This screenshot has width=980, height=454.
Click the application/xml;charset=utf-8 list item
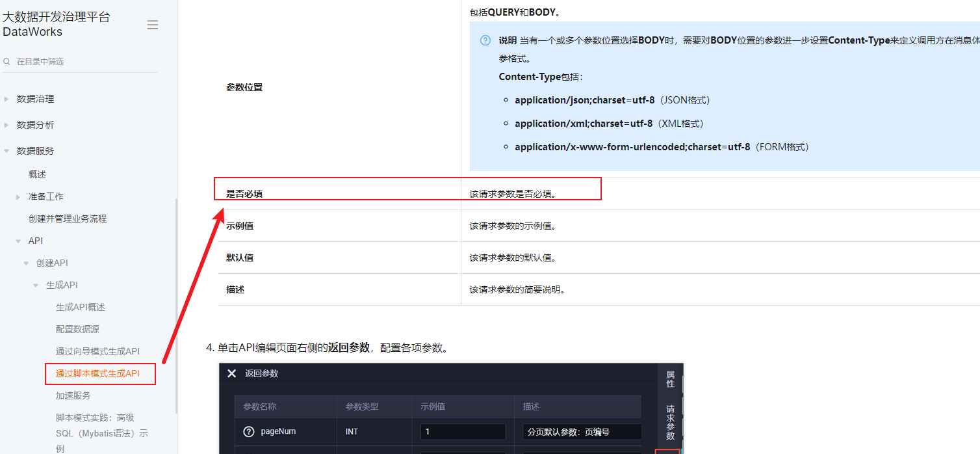pyautogui.click(x=610, y=124)
